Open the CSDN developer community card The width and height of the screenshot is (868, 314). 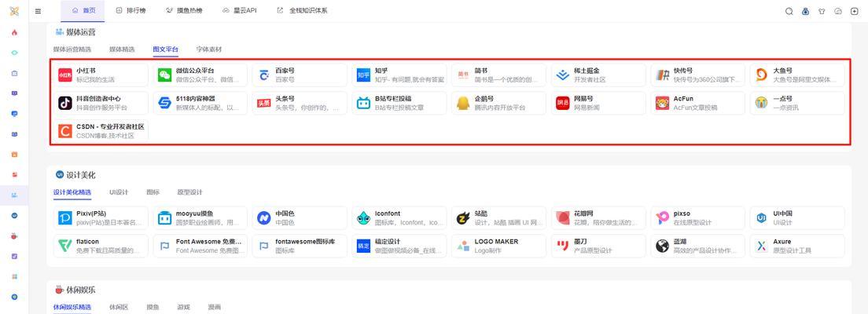101,131
